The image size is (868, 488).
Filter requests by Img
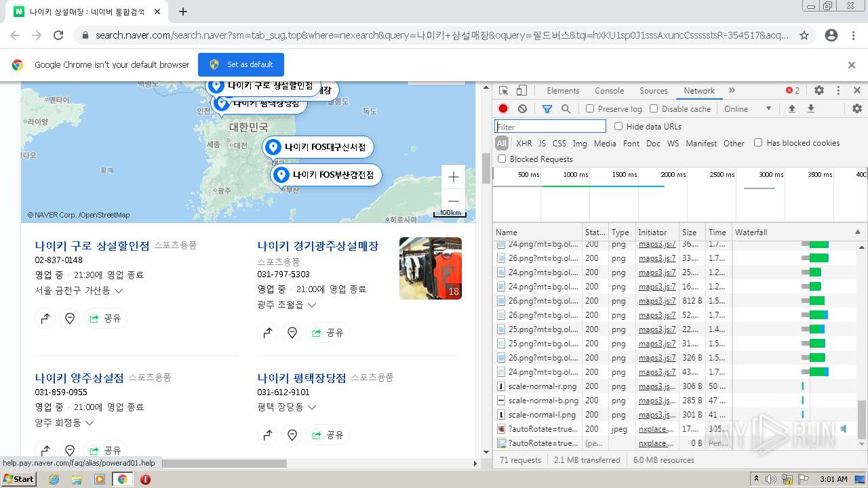point(580,143)
